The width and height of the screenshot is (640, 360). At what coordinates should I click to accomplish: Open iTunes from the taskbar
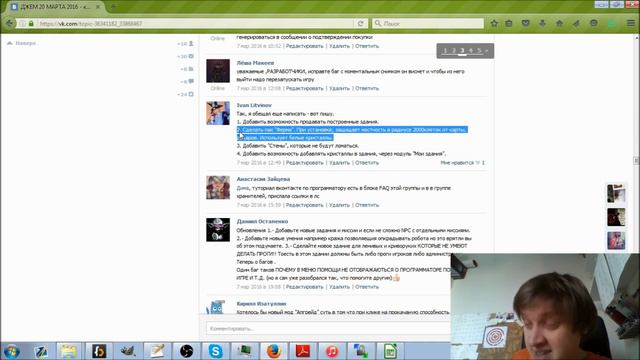click(332, 351)
